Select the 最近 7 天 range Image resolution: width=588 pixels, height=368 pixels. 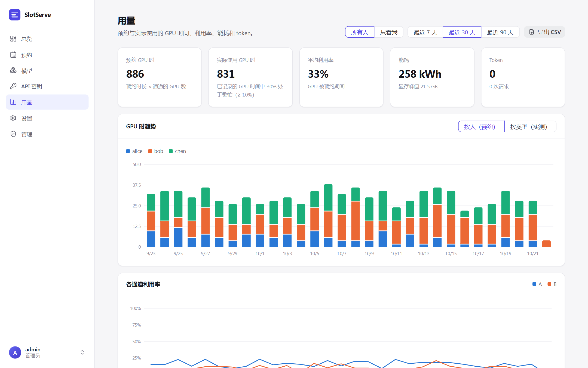(425, 32)
